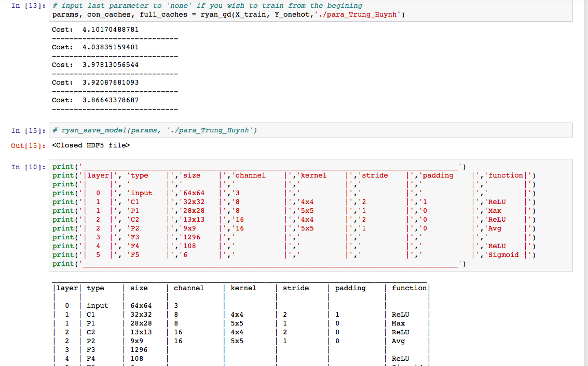This screenshot has width=588, height=366.
Task: Click the Out[15] output prompt
Action: click(28, 145)
